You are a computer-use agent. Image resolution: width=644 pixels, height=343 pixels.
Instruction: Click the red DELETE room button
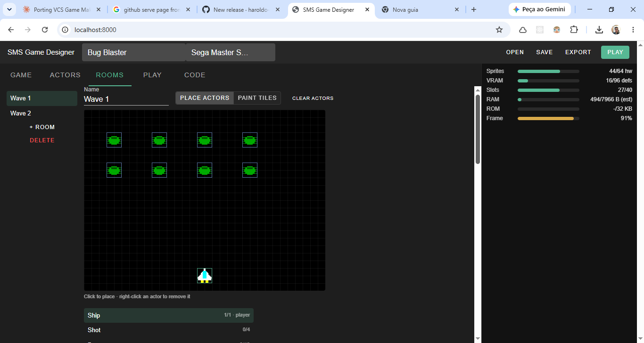(x=42, y=140)
